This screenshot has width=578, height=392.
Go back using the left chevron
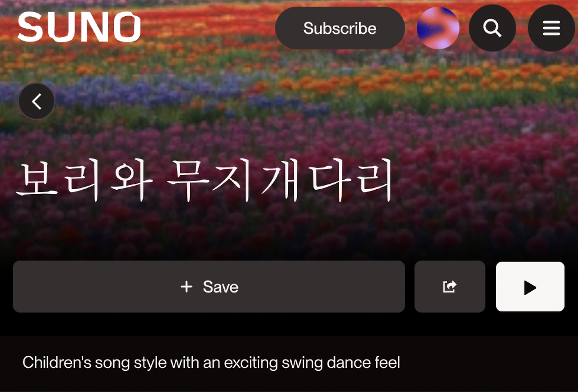(x=37, y=101)
